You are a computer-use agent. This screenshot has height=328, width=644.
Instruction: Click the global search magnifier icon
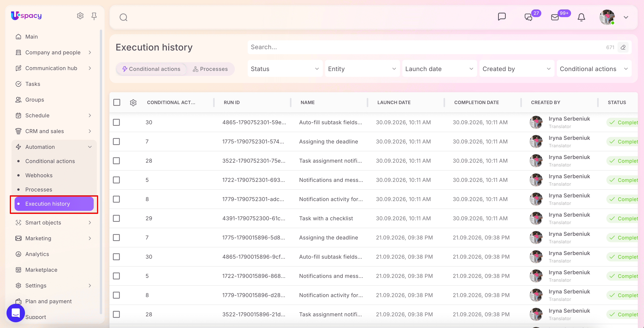[x=123, y=17]
